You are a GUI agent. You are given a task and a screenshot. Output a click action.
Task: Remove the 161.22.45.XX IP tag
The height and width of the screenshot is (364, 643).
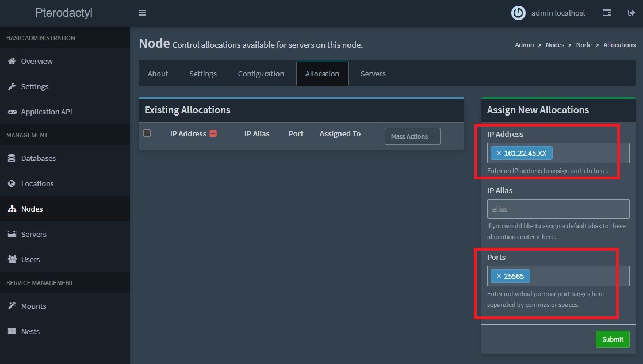pyautogui.click(x=498, y=153)
